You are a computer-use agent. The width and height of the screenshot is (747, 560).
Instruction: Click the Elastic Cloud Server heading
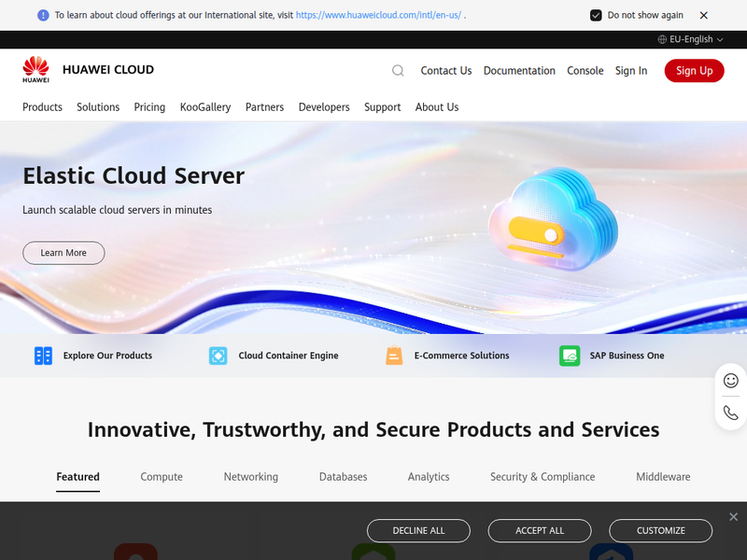pos(134,175)
